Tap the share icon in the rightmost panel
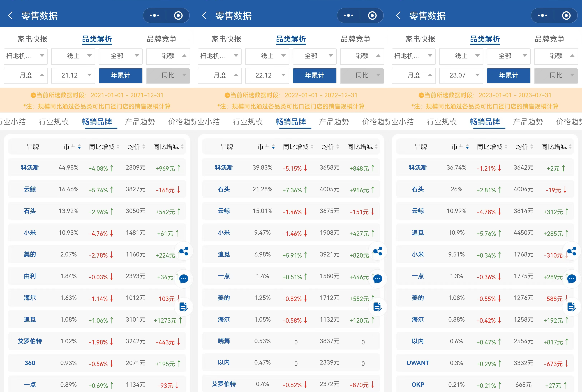The image size is (582, 392). click(x=572, y=251)
